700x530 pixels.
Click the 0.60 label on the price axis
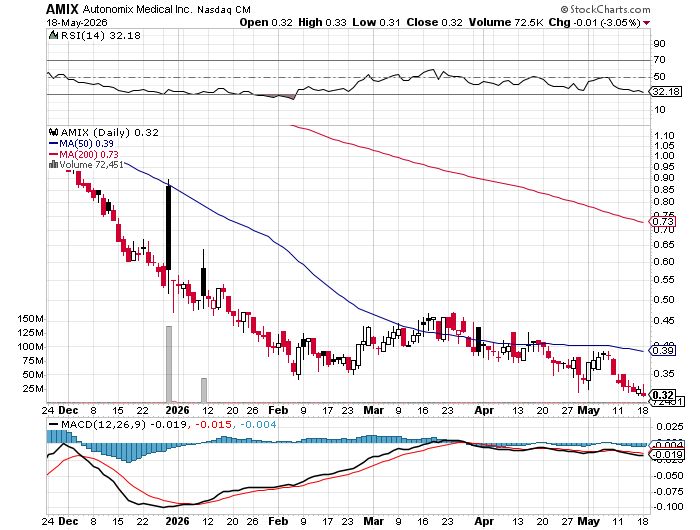664,262
